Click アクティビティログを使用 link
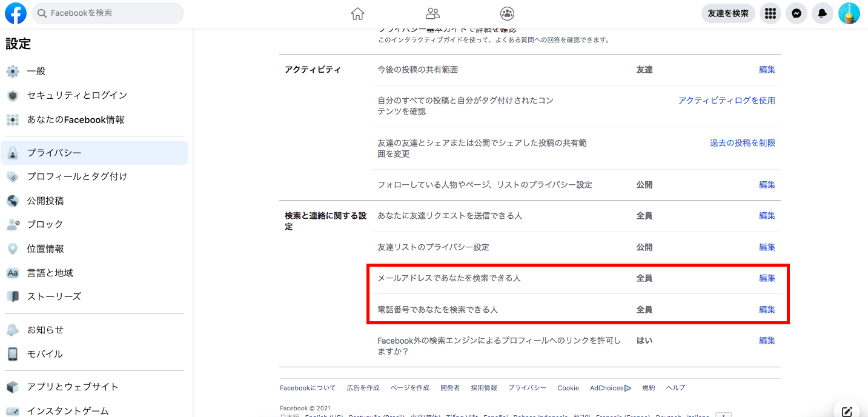The image size is (868, 417). 727,101
